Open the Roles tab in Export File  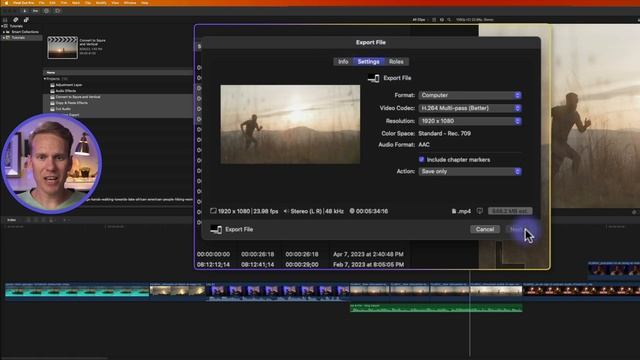point(396,62)
